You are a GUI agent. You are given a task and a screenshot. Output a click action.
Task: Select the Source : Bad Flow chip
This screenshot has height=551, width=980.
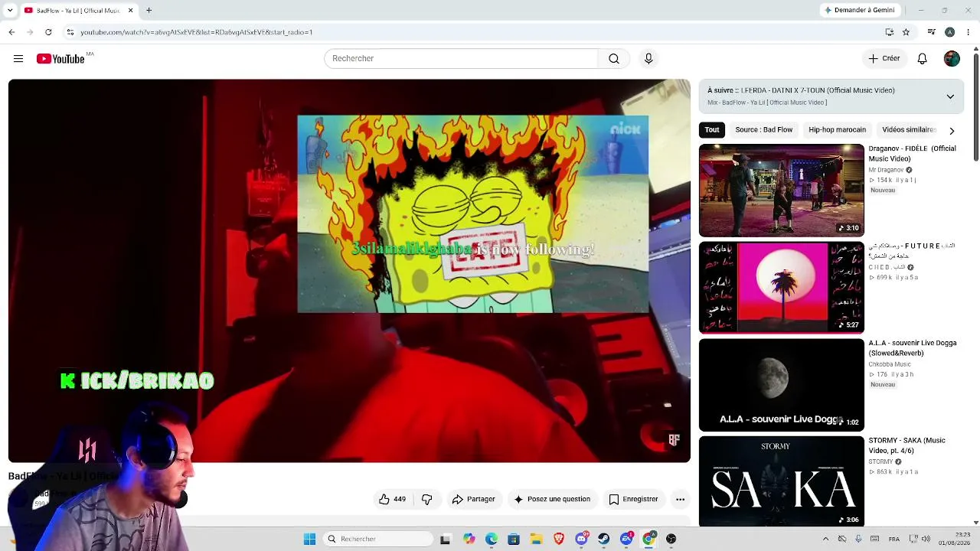point(764,130)
